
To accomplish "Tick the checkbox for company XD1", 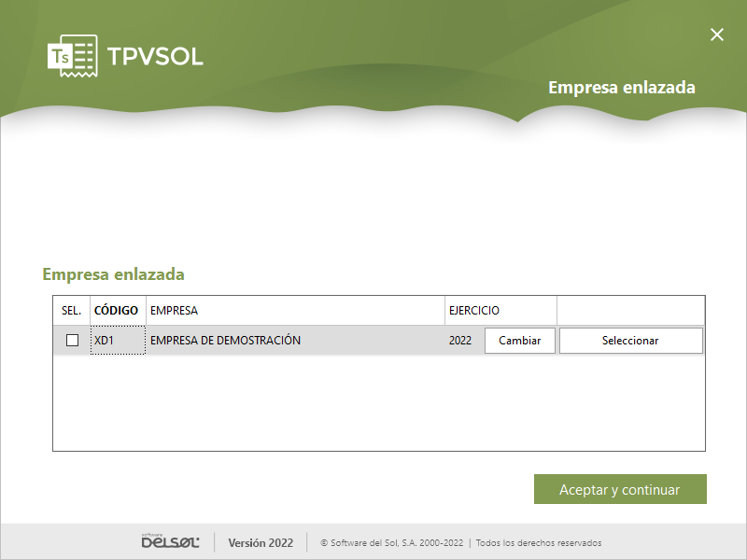I will coord(73,340).
